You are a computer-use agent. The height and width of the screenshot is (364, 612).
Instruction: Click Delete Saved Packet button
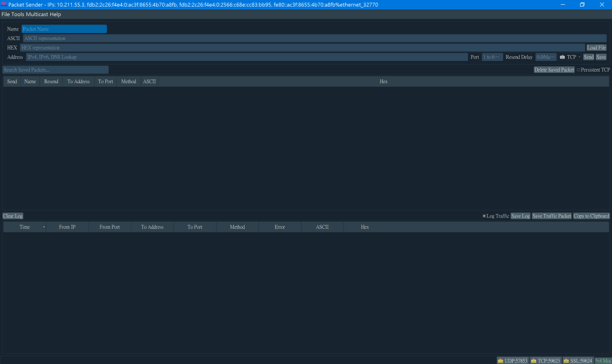pos(554,70)
